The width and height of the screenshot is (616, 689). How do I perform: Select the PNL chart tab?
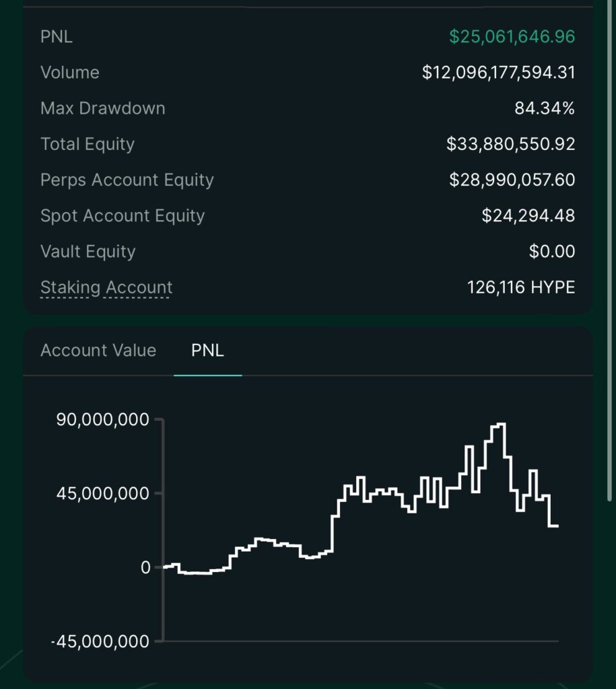click(x=207, y=350)
